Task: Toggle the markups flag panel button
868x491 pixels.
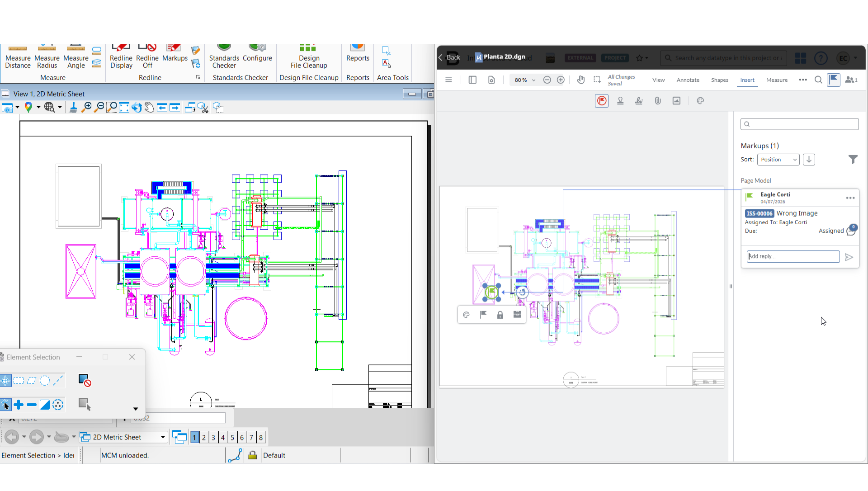Action: (834, 80)
